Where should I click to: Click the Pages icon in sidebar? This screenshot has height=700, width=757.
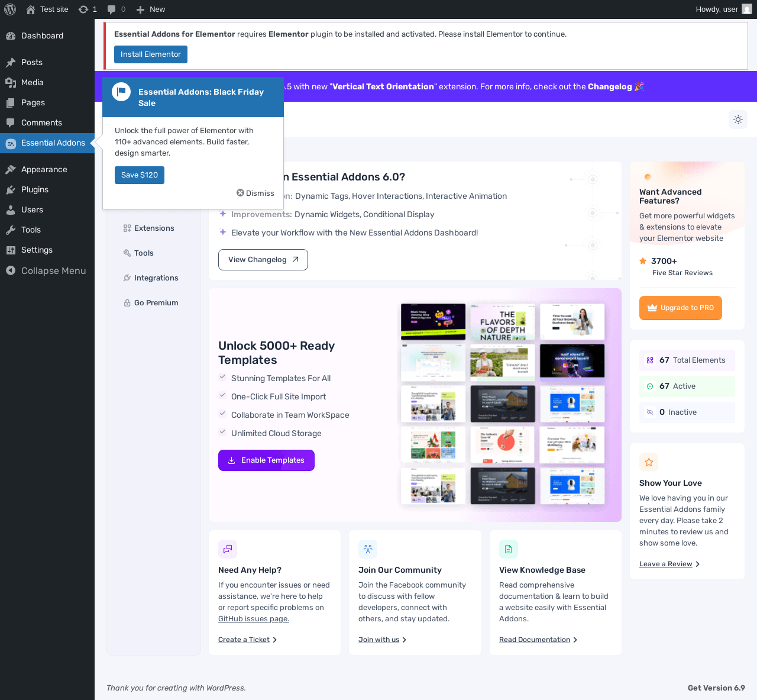[x=11, y=102]
